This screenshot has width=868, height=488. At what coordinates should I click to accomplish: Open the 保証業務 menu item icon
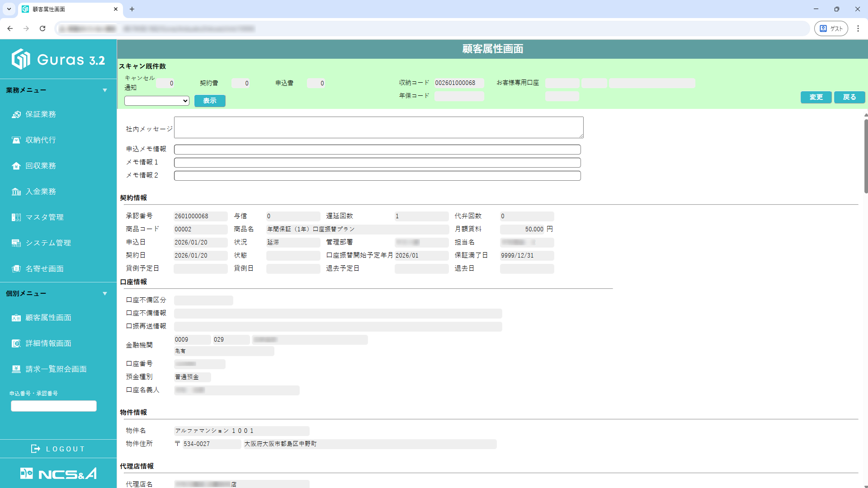pos(16,114)
